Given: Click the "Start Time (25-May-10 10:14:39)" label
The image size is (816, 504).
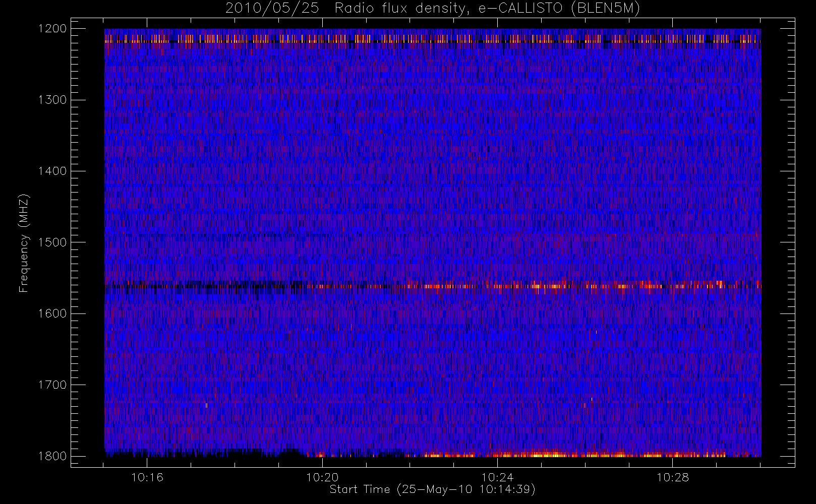Looking at the screenshot, I should tap(432, 489).
